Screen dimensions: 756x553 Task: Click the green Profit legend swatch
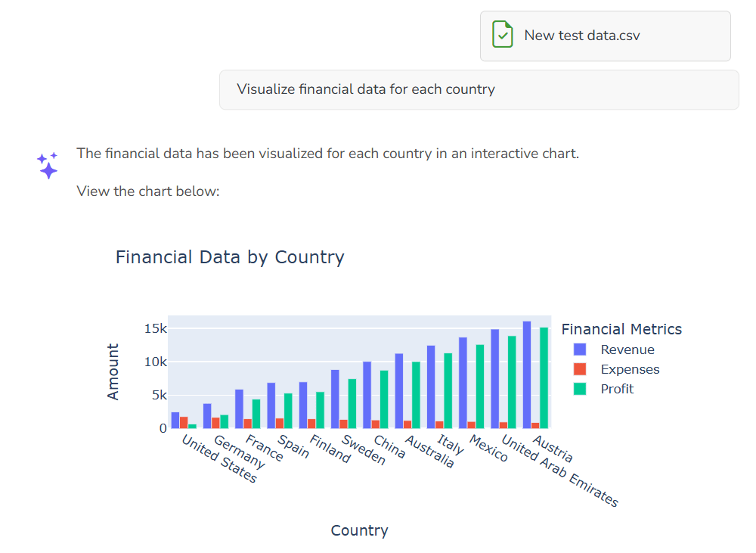[x=580, y=389]
